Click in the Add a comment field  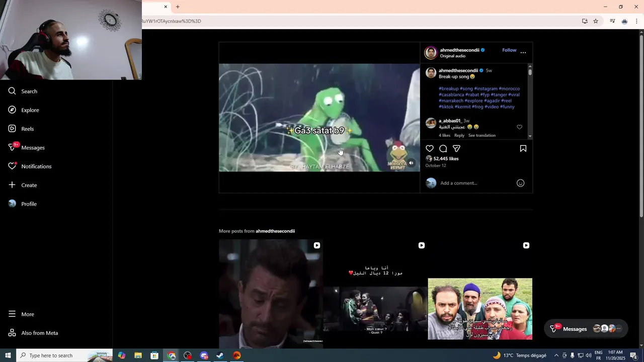tap(476, 183)
